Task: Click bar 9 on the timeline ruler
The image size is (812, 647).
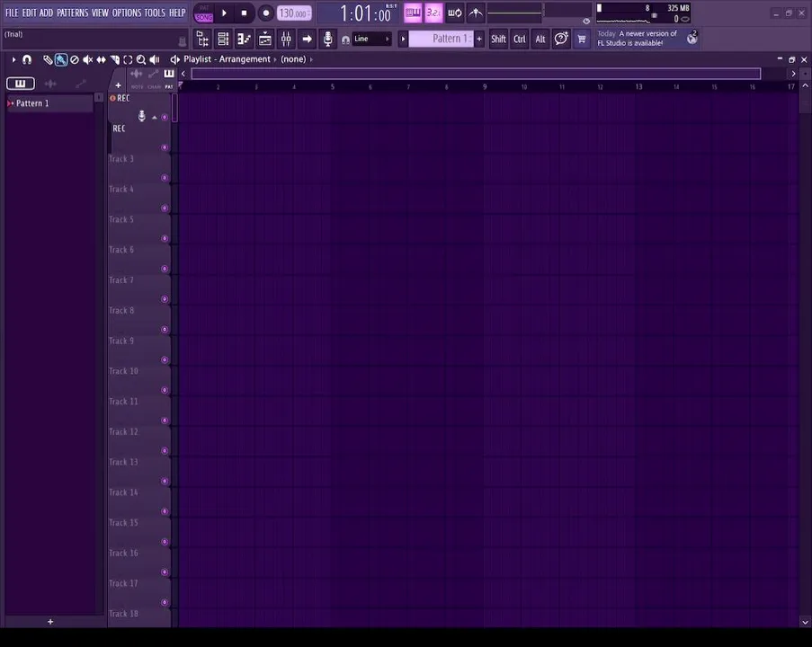Action: [x=485, y=86]
